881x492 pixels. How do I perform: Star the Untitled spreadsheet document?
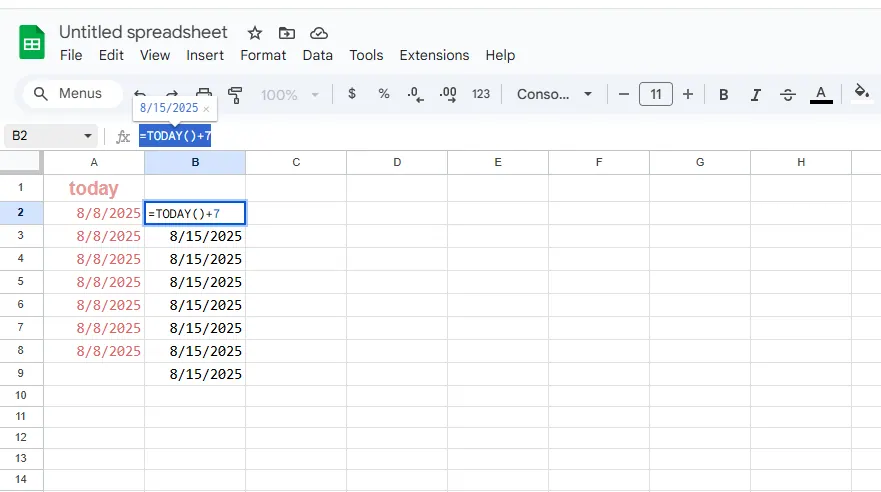click(255, 33)
